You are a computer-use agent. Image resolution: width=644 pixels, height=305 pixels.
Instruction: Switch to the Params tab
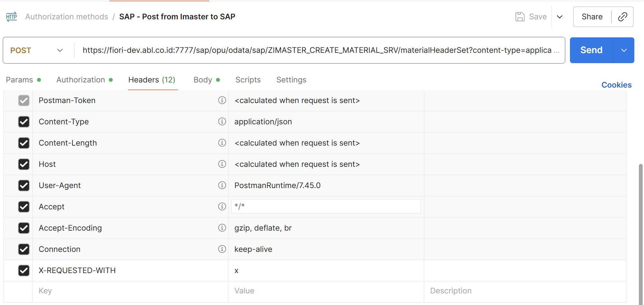[x=23, y=80]
